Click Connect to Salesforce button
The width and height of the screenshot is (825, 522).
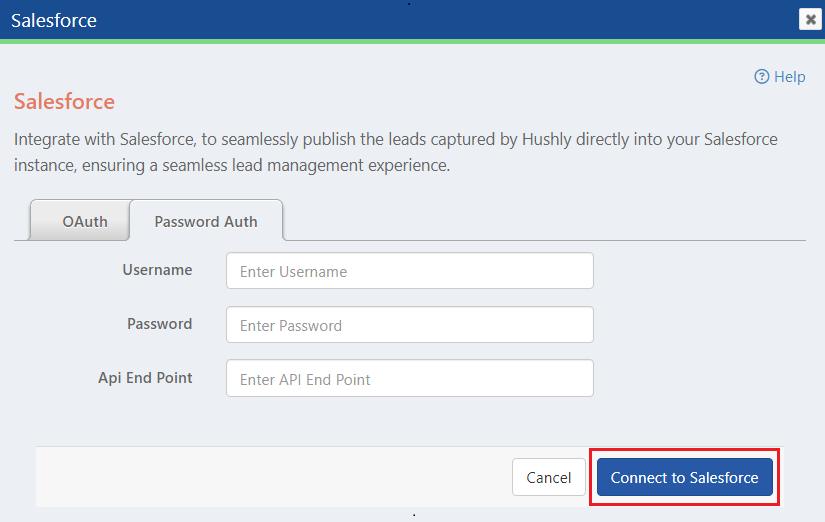click(x=685, y=477)
